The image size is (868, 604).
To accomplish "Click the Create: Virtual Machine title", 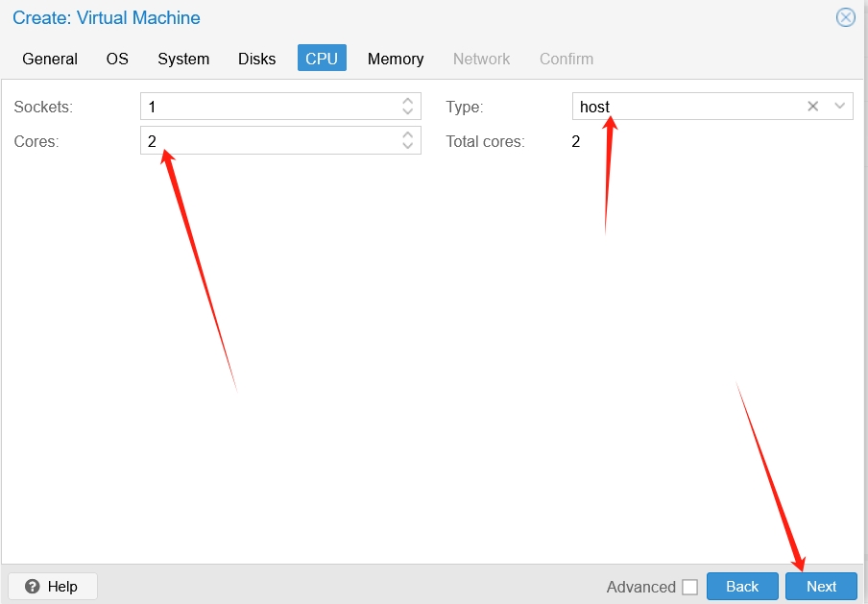I will [x=107, y=17].
